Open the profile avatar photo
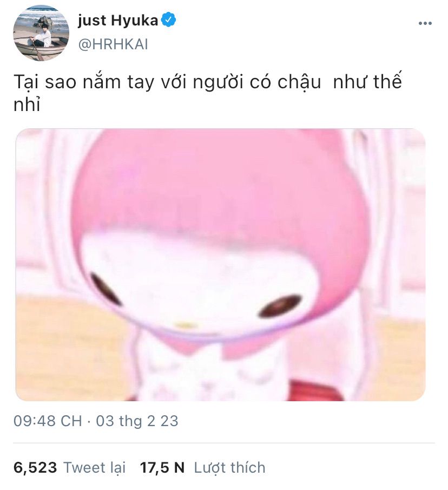448x490 pixels. pos(41,33)
